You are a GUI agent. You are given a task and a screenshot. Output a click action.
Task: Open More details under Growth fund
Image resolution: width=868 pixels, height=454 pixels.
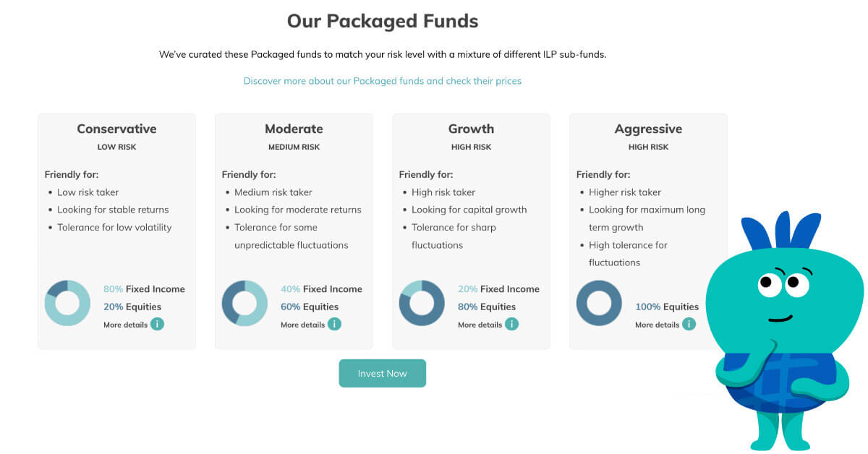[480, 325]
